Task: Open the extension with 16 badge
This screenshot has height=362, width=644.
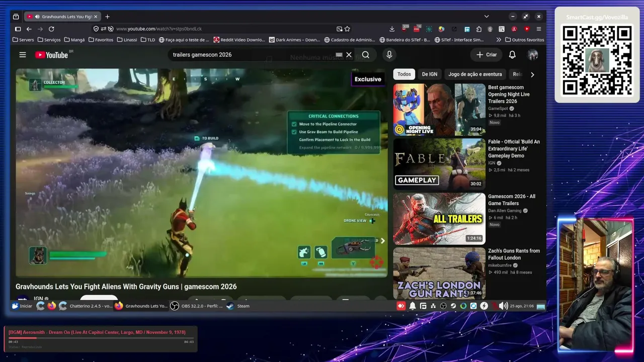Action: coord(417,29)
